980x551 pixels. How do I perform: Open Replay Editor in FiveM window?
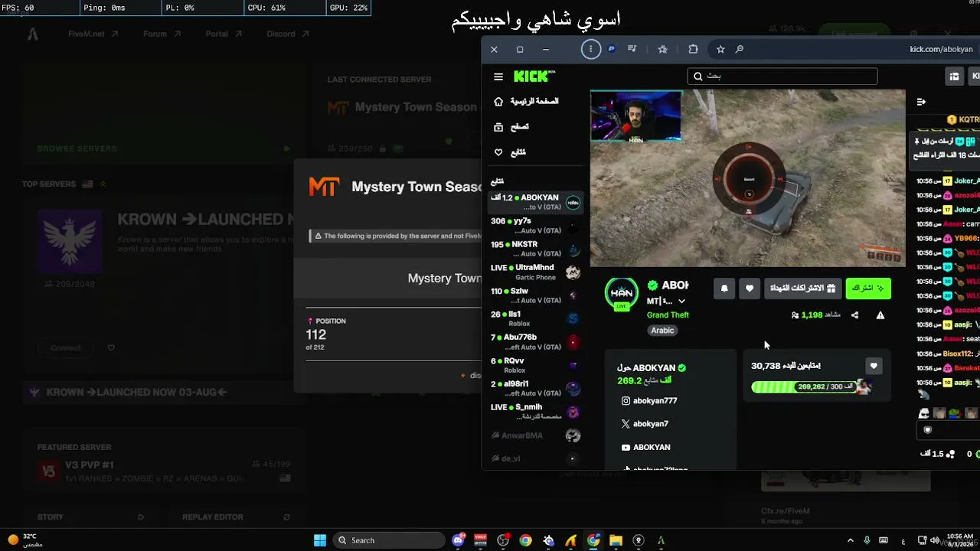pyautogui.click(x=235, y=517)
